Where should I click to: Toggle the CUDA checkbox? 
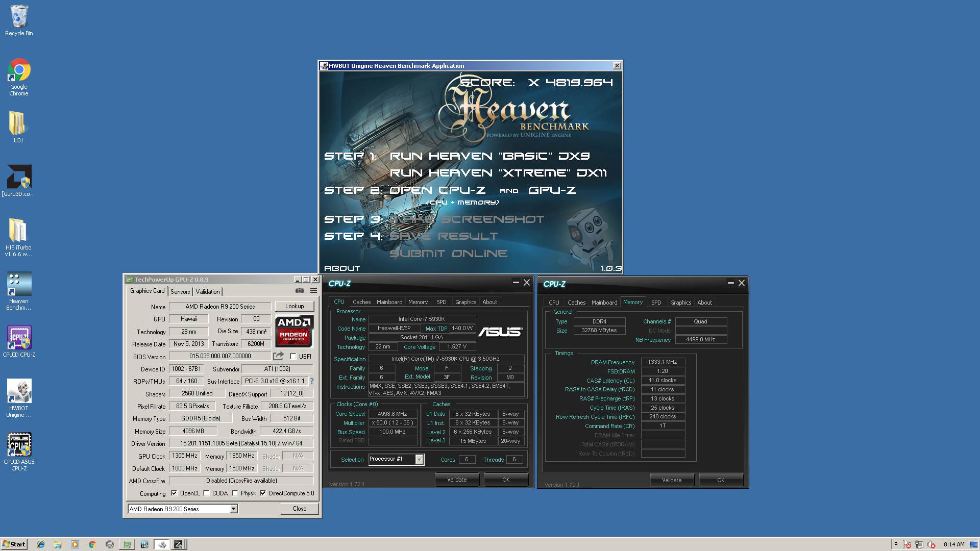(x=206, y=493)
